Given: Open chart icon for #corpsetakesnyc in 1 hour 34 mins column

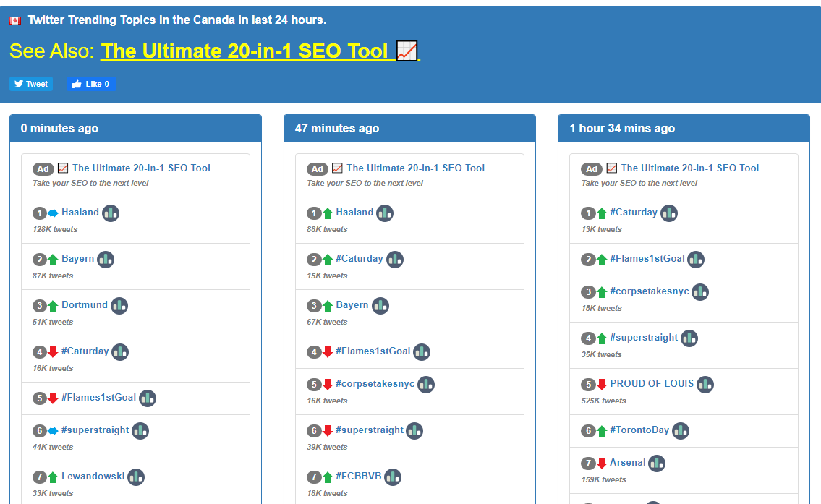Looking at the screenshot, I should (x=700, y=292).
